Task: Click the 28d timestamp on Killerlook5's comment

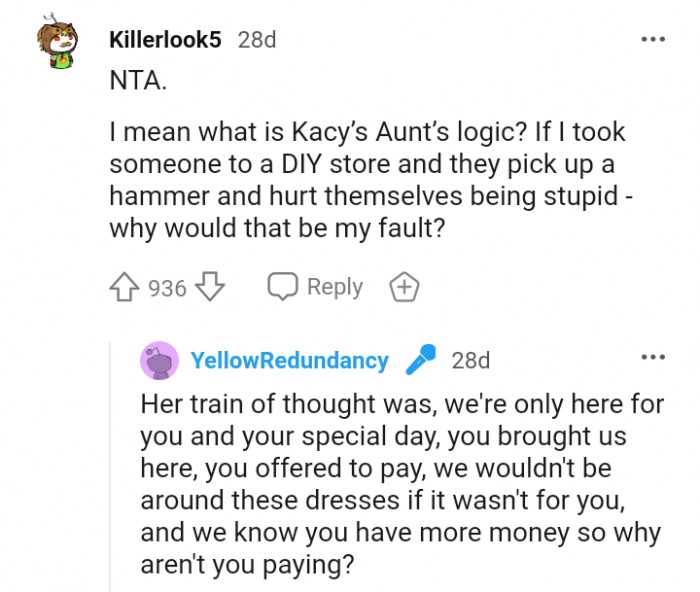Action: [257, 41]
